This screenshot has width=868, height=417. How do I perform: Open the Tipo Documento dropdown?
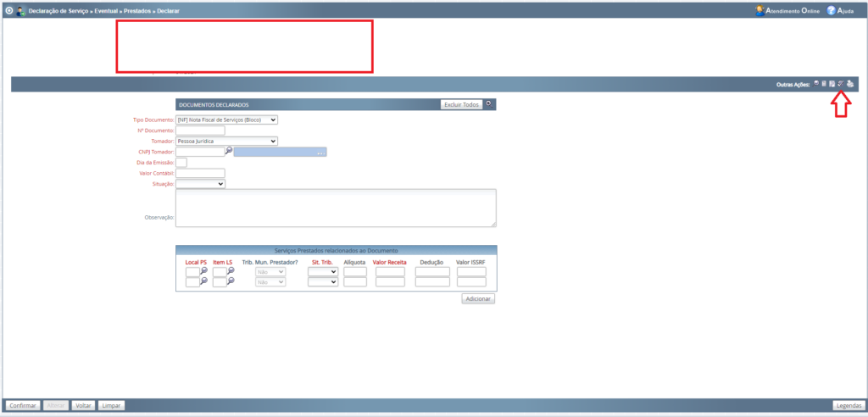click(226, 120)
